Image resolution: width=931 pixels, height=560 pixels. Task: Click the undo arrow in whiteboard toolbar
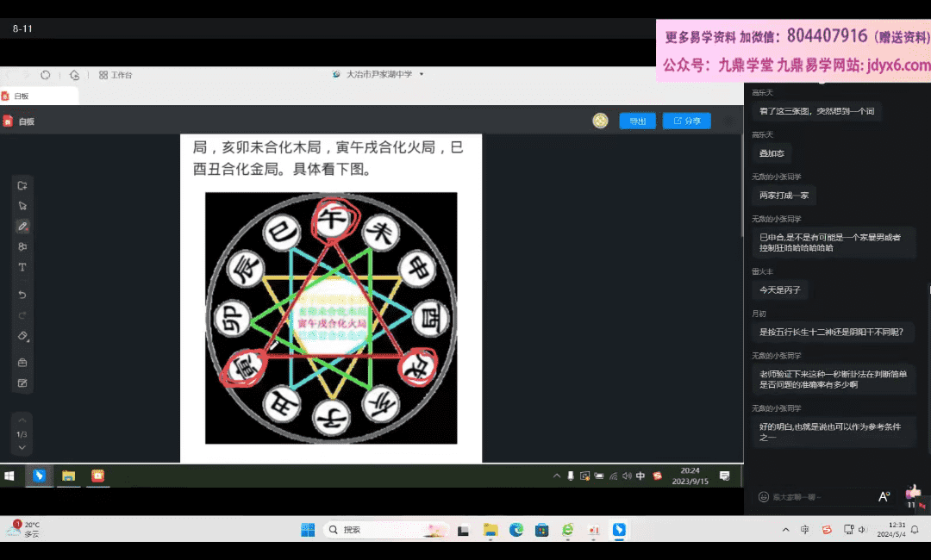[x=22, y=295]
